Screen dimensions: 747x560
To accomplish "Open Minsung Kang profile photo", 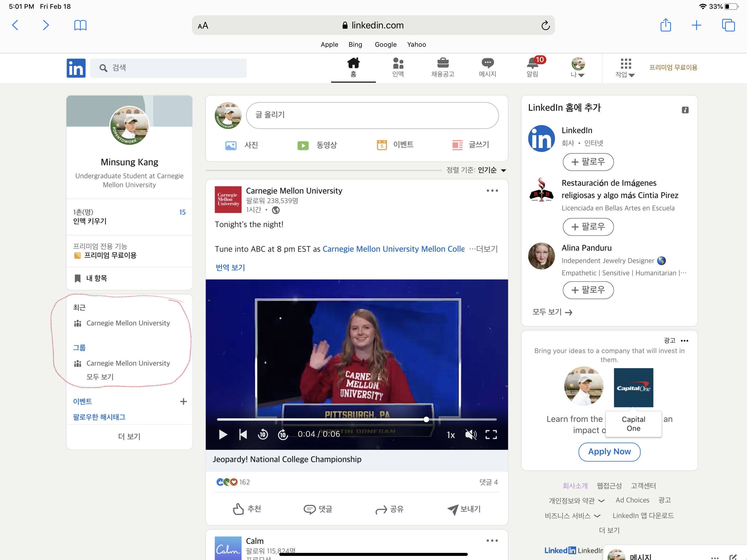I will pyautogui.click(x=130, y=125).
